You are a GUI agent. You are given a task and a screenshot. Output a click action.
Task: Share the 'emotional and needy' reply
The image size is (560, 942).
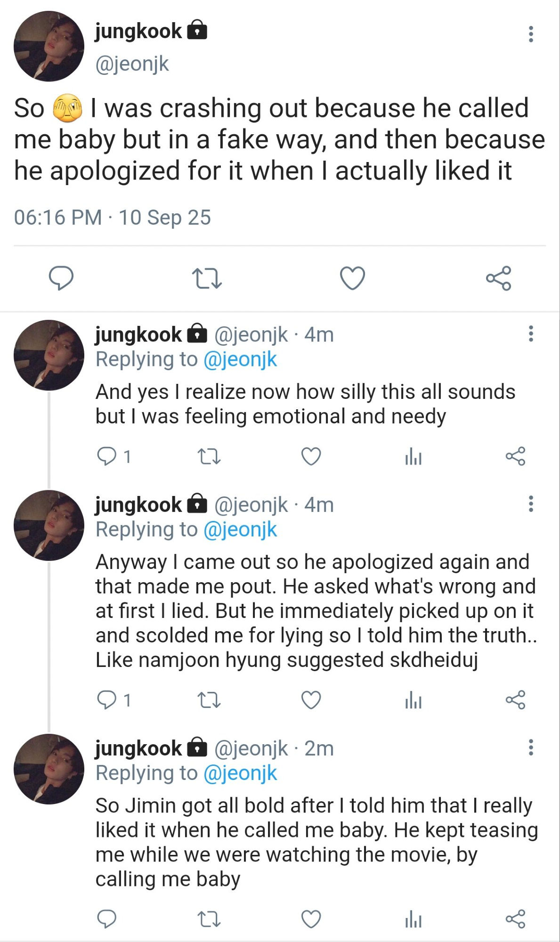pos(515,456)
